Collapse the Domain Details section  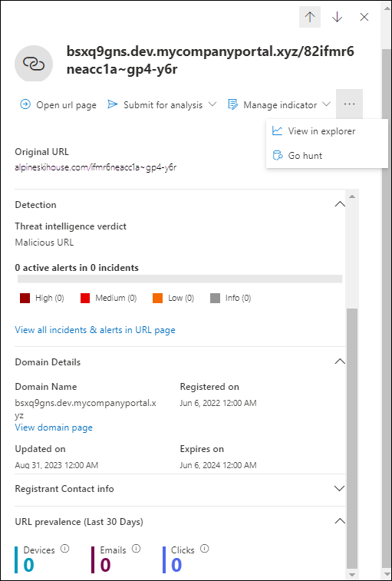pos(340,361)
